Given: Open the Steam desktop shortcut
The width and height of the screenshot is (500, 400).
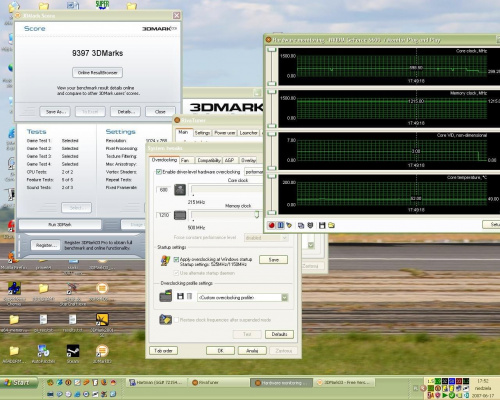Looking at the screenshot, I should click(73, 353).
